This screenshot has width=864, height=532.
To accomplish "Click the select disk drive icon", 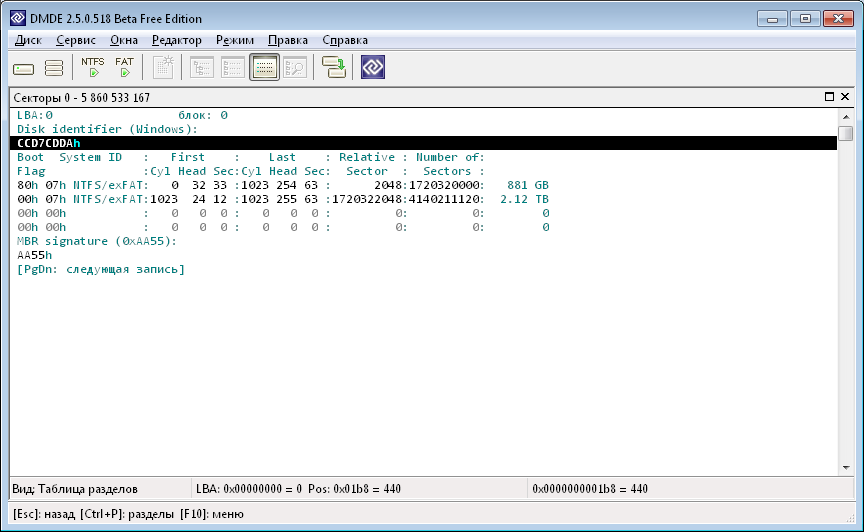I will point(24,68).
